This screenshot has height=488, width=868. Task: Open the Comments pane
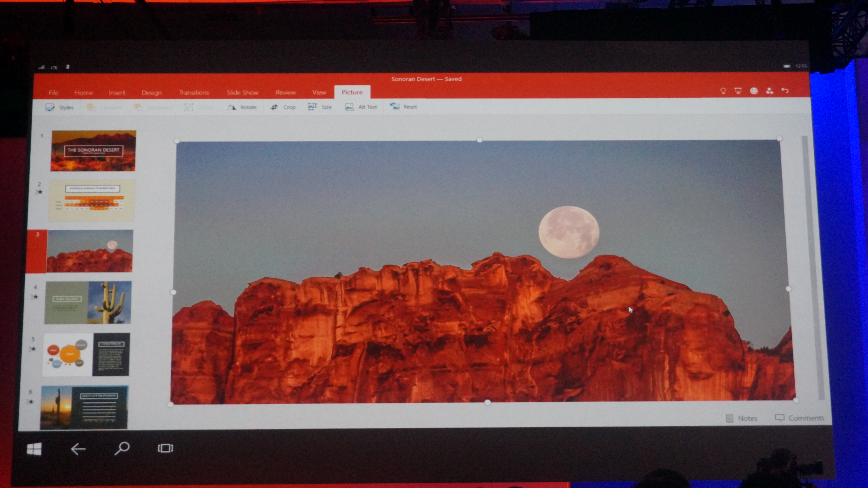[x=799, y=418]
